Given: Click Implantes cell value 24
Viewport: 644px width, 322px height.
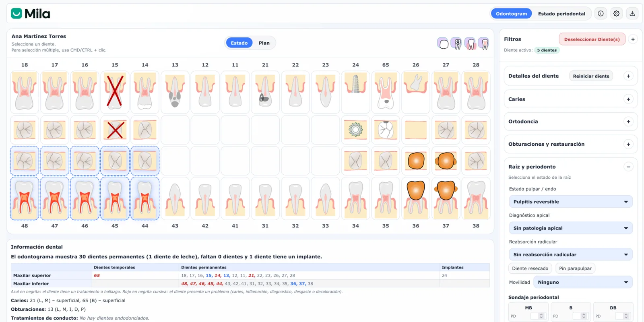Looking at the screenshot, I should (x=444, y=275).
